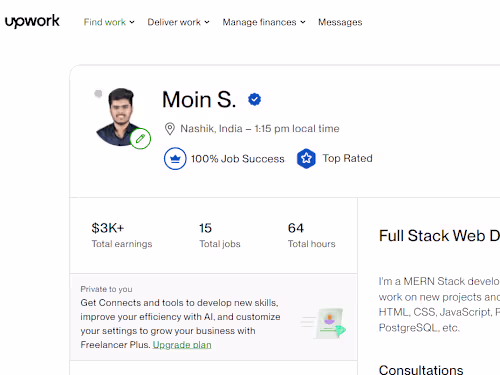Click the blue verified checkmark badge

(255, 99)
